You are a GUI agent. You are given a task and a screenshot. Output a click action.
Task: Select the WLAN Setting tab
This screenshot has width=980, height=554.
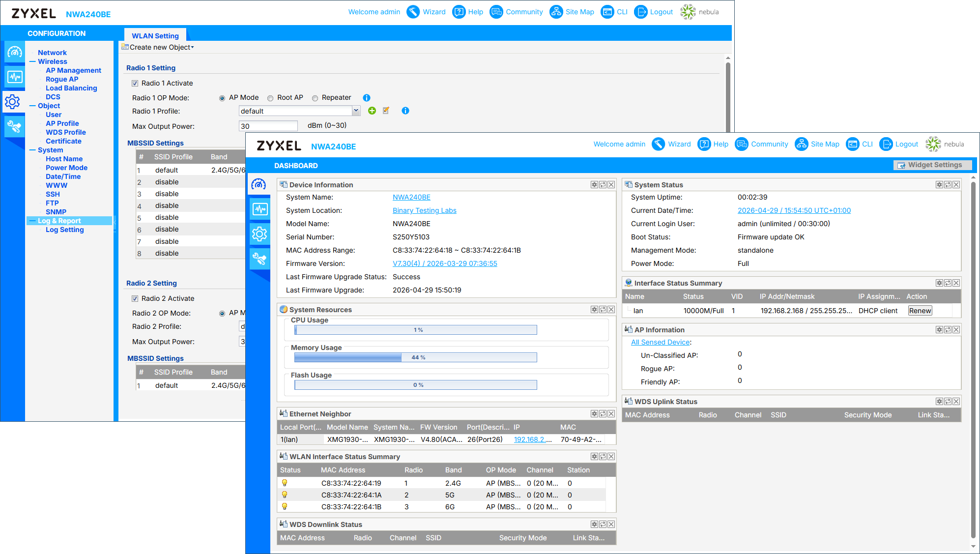coord(155,35)
